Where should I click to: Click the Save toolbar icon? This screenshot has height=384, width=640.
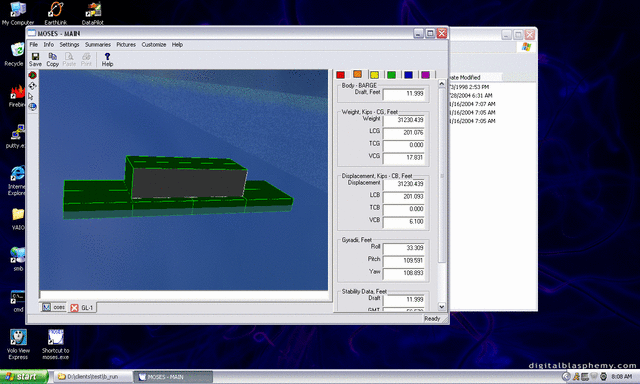[x=35, y=59]
